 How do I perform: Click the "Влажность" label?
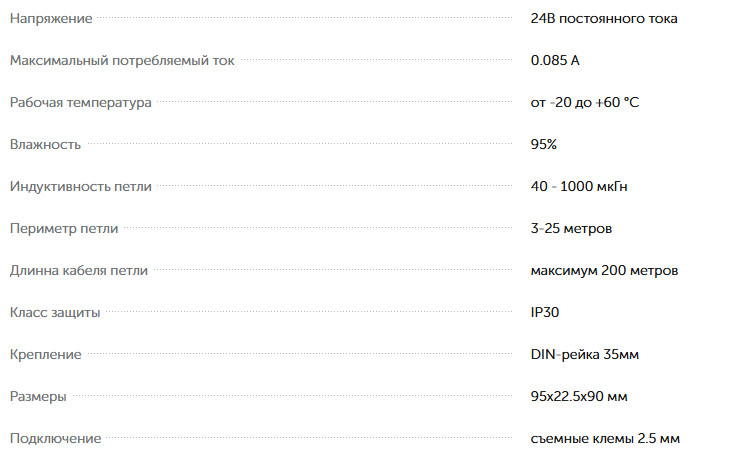pyautogui.click(x=45, y=145)
